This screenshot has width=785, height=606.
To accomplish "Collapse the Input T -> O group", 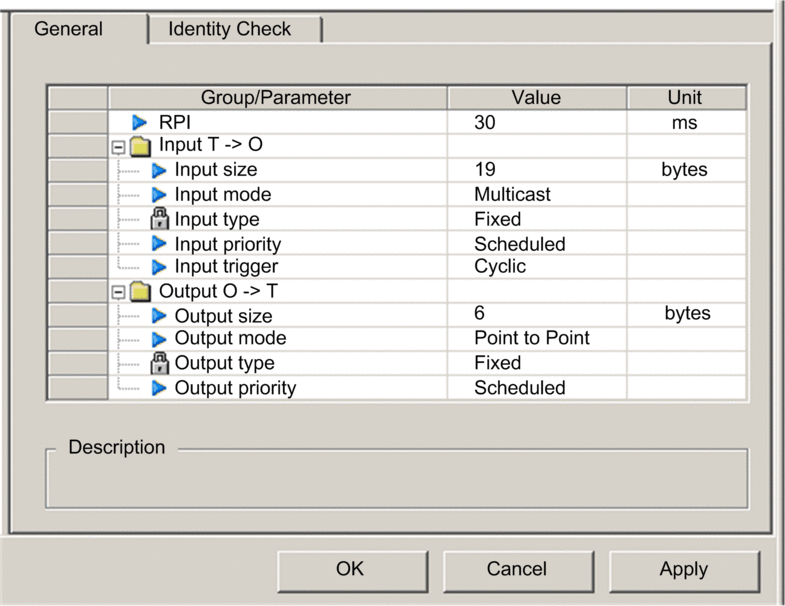I will (119, 147).
